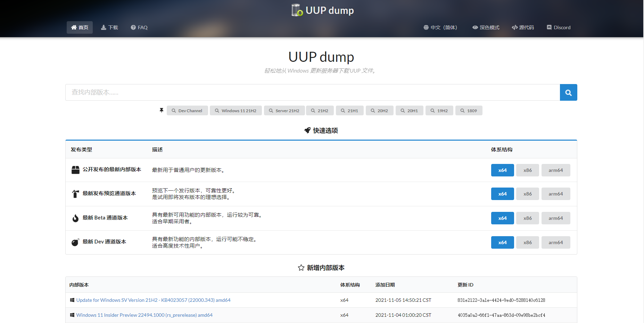This screenshot has width=644, height=323.
Task: Click the bomb icon for Dev channel
Action: pyautogui.click(x=75, y=242)
